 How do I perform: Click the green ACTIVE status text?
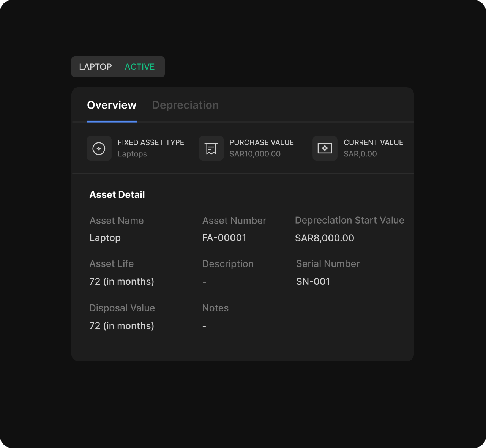[140, 66]
